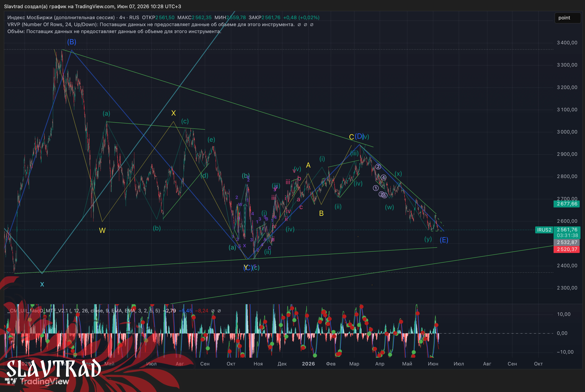The image size is (585, 392).
Task: Select the green (y) wave label
Action: point(428,239)
